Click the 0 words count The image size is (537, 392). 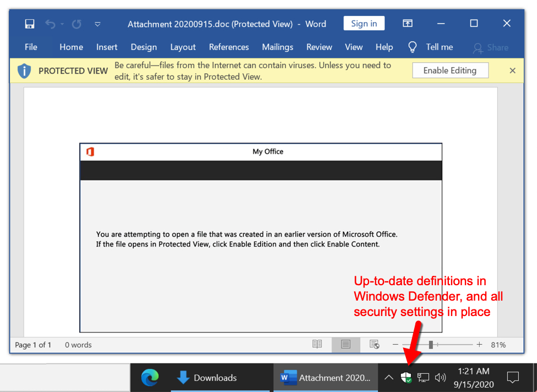[78, 345]
